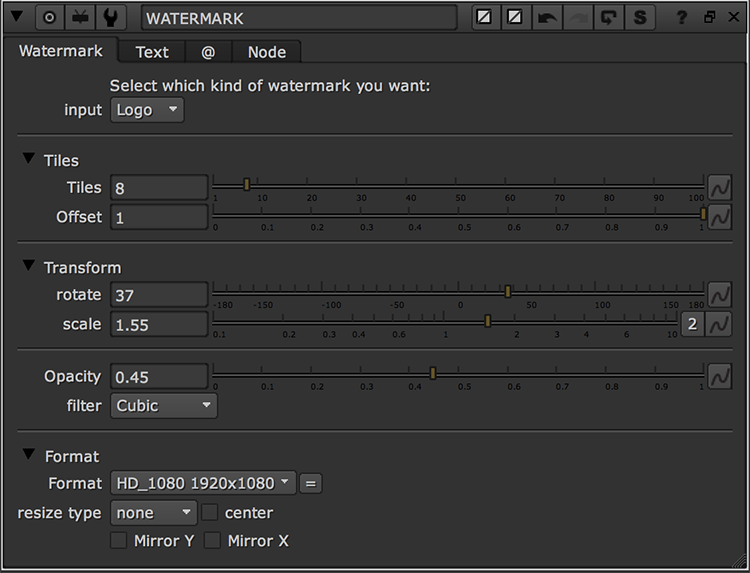Open animation menu for Tiles slider
This screenshot has width=750, height=573.
[x=720, y=187]
